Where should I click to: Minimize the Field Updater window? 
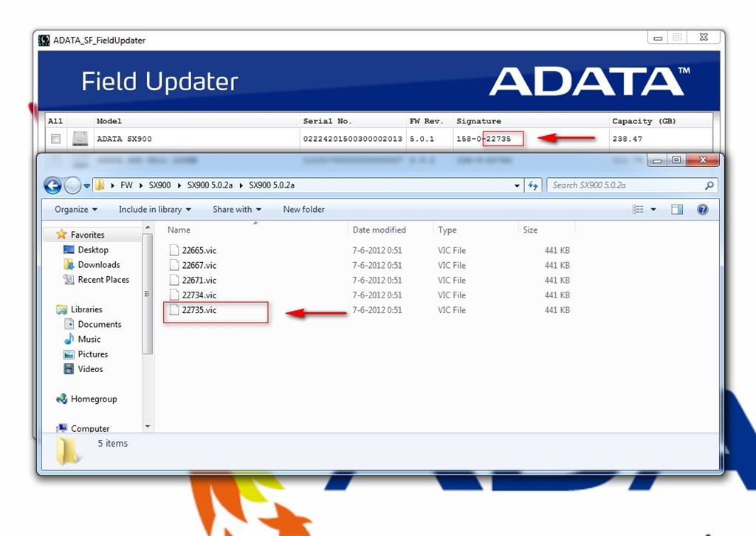658,38
